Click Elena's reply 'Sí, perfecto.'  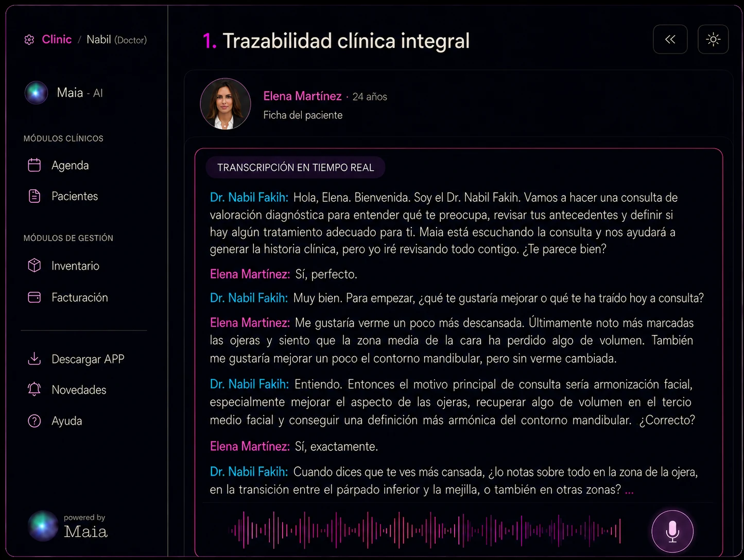click(326, 274)
